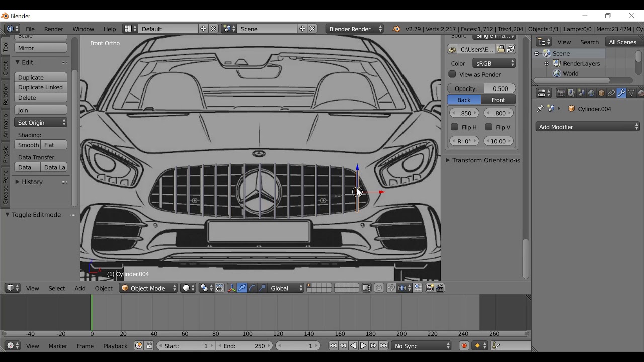
Task: Open the sRGB color space dropdown
Action: (494, 64)
